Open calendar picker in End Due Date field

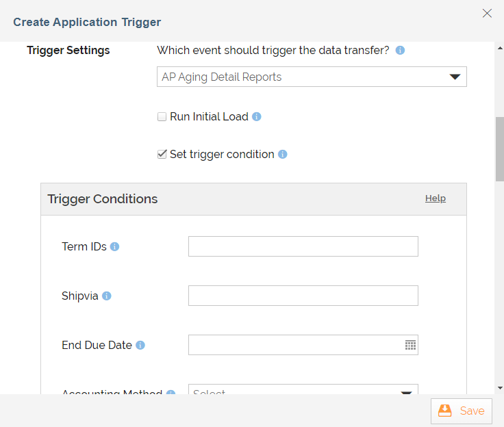coord(410,345)
